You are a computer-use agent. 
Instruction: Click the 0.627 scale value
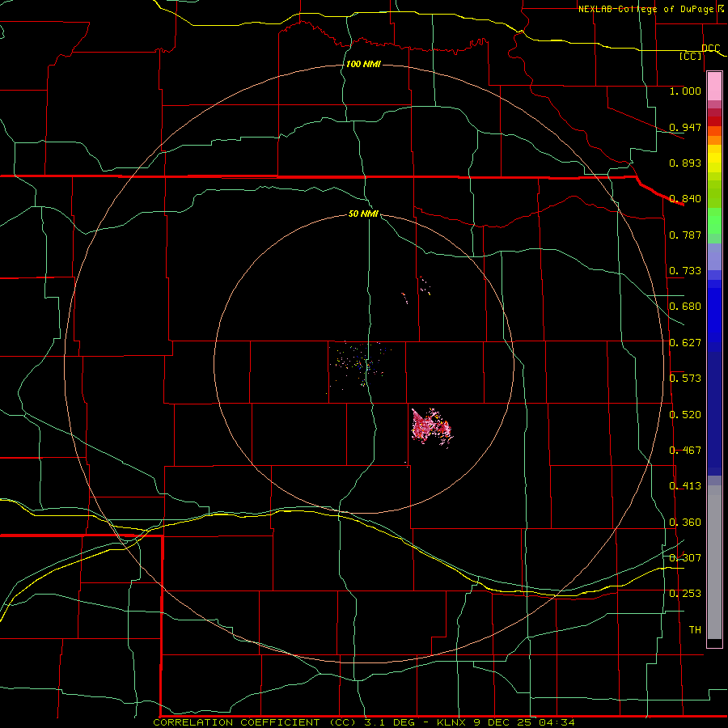click(x=685, y=343)
